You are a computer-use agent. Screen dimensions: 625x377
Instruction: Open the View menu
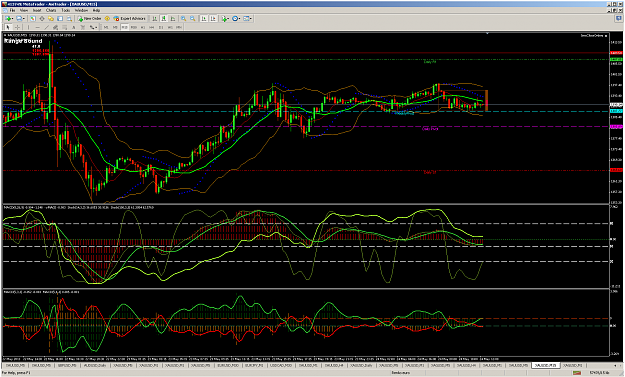[24, 10]
